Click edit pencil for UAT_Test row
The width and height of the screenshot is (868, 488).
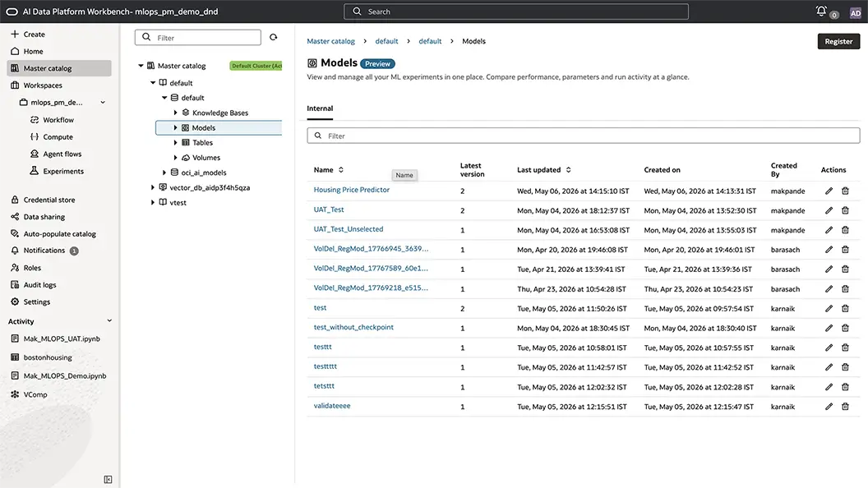[x=829, y=210]
